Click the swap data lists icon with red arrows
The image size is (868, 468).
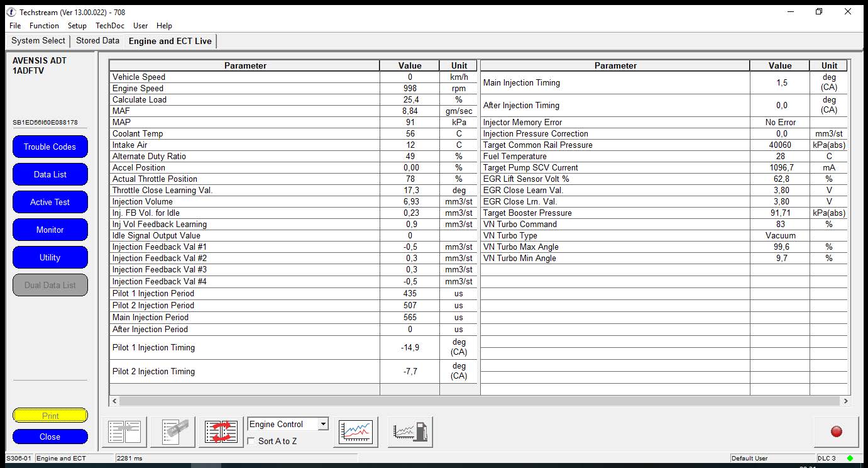click(221, 431)
